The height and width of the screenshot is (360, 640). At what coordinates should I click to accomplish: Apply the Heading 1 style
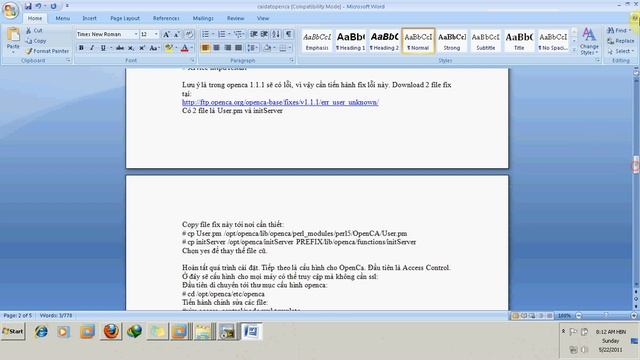pos(351,41)
